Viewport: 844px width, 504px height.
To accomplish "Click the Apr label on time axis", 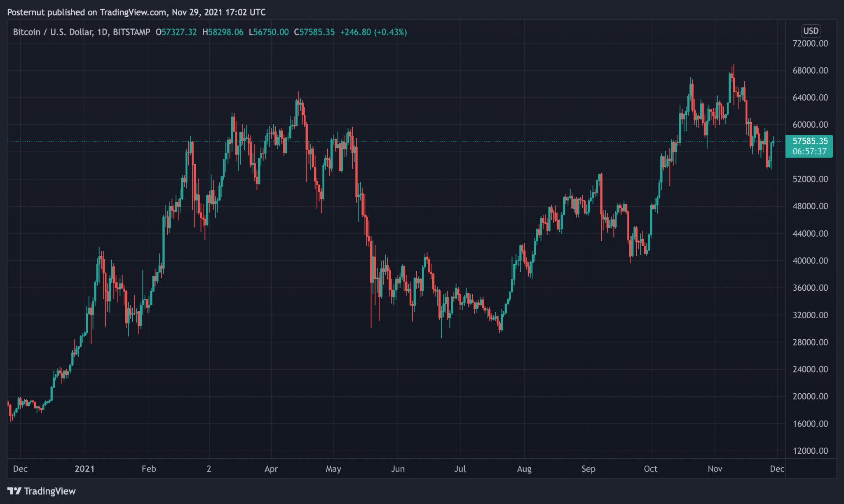I will [x=271, y=469].
